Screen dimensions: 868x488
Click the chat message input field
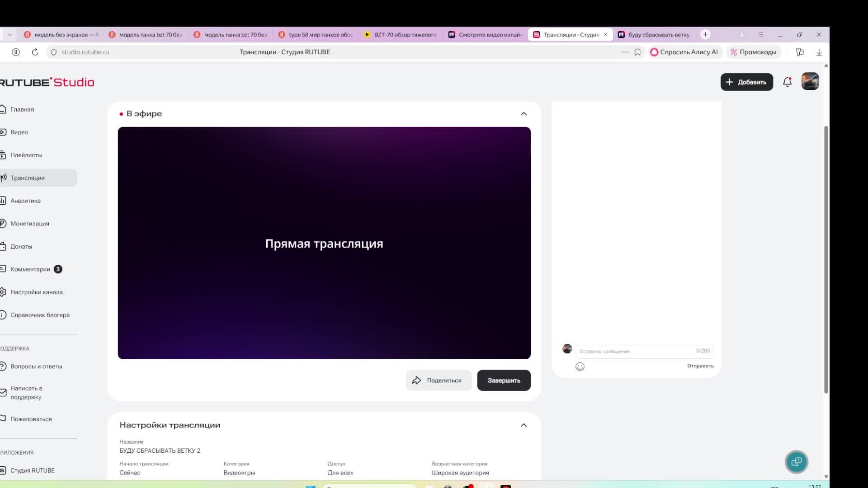coord(635,351)
